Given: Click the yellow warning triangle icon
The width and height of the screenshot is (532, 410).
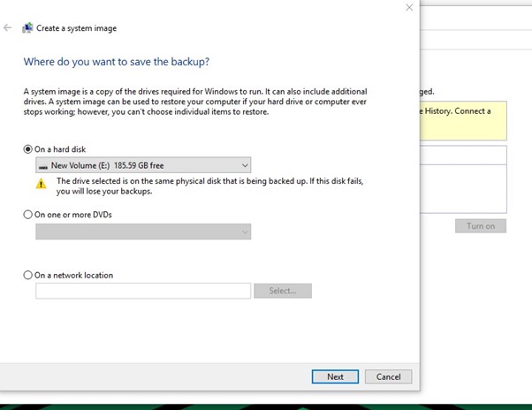Looking at the screenshot, I should click(x=41, y=185).
